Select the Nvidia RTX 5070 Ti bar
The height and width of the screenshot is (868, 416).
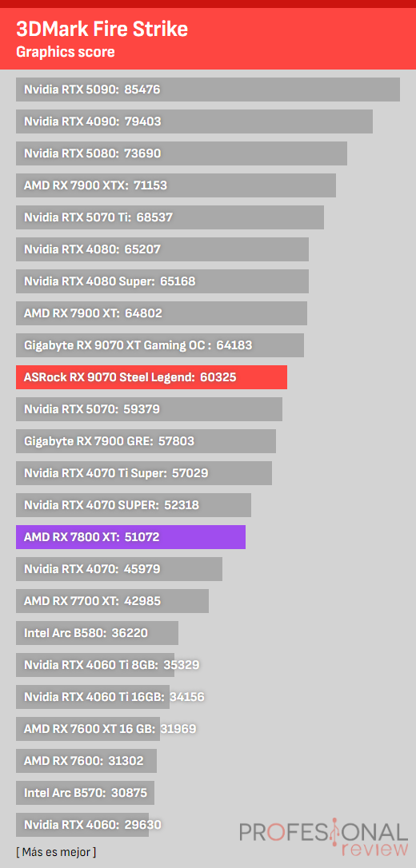click(170, 217)
